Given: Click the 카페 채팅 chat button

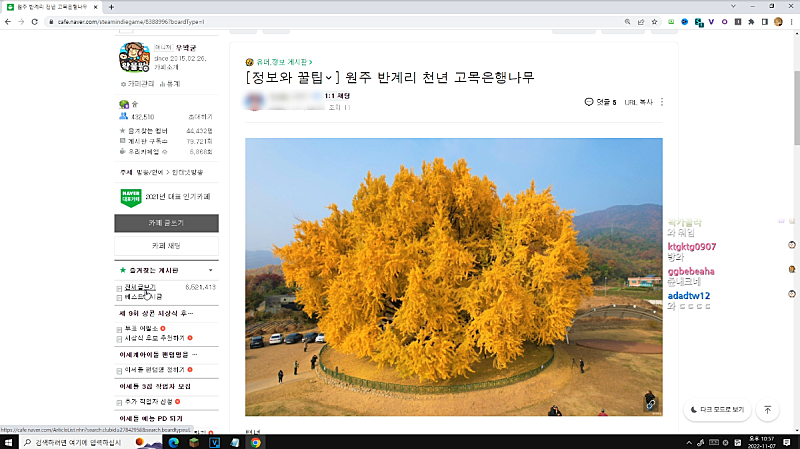Looking at the screenshot, I should tap(166, 246).
